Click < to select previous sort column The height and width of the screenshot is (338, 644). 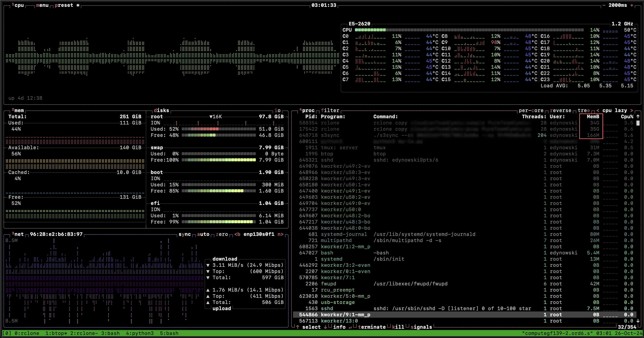598,110
